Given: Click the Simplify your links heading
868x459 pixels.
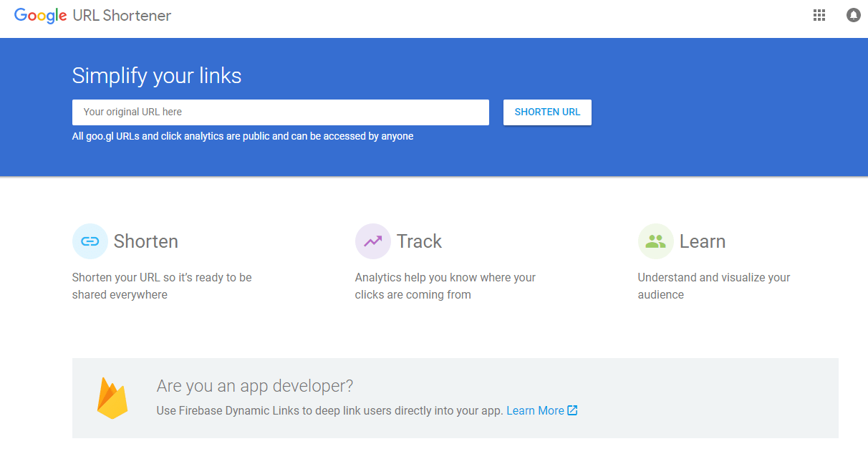Looking at the screenshot, I should pos(157,76).
